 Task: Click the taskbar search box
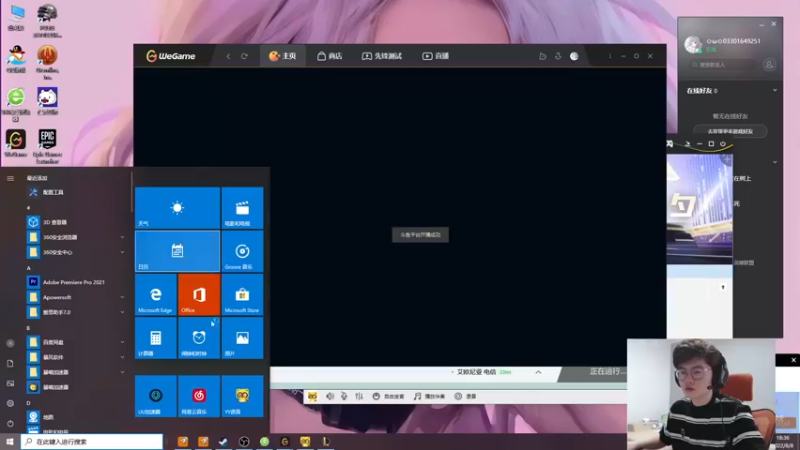coord(92,441)
